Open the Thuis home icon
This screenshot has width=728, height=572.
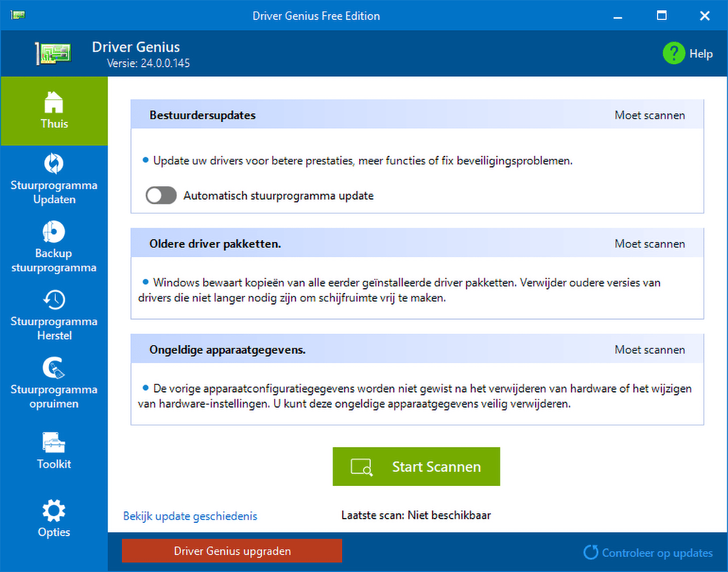click(54, 101)
